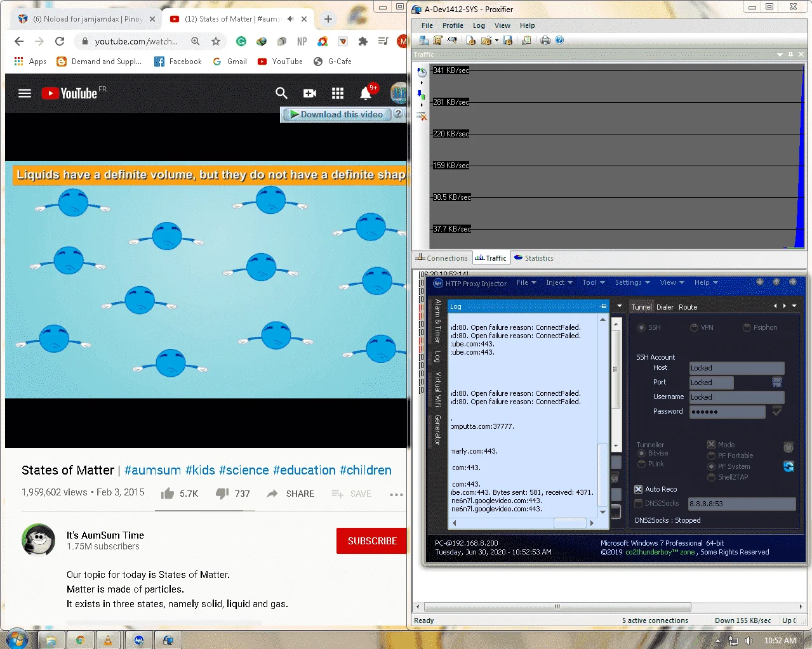The width and height of the screenshot is (812, 649).
Task: Expand the open profile dropdown arrow in Proxifier
Action: tap(496, 41)
